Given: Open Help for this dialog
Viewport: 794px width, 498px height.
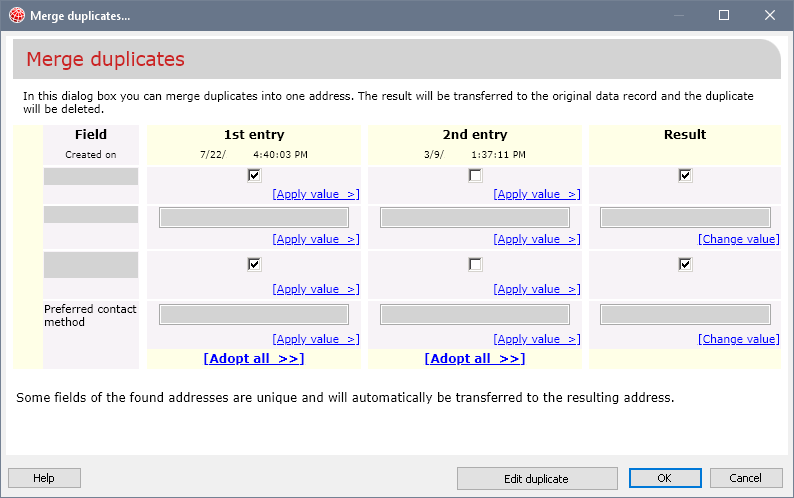Looking at the screenshot, I should pyautogui.click(x=44, y=478).
